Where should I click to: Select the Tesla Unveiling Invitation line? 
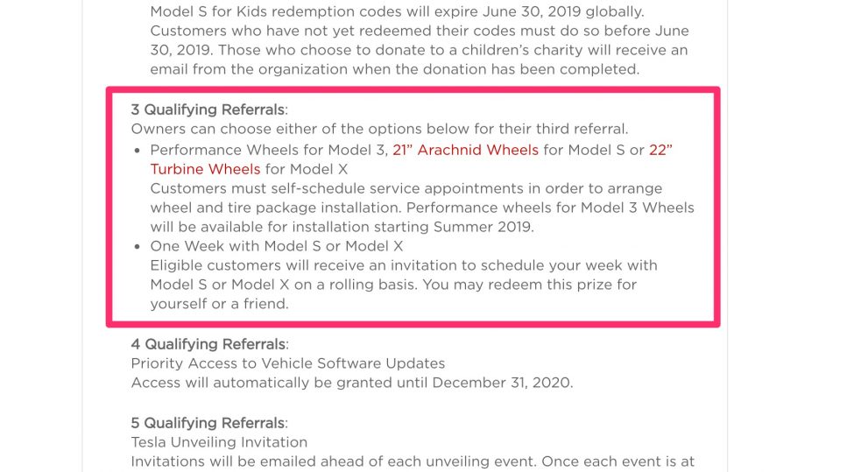pos(219,442)
